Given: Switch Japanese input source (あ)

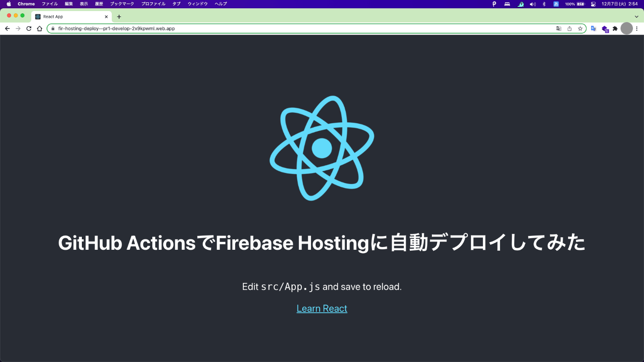Looking at the screenshot, I should tap(556, 4).
